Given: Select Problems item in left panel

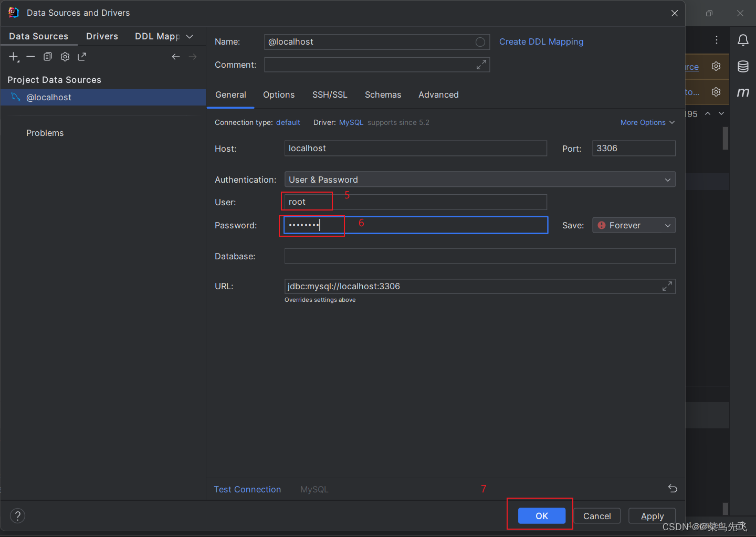Looking at the screenshot, I should (45, 133).
